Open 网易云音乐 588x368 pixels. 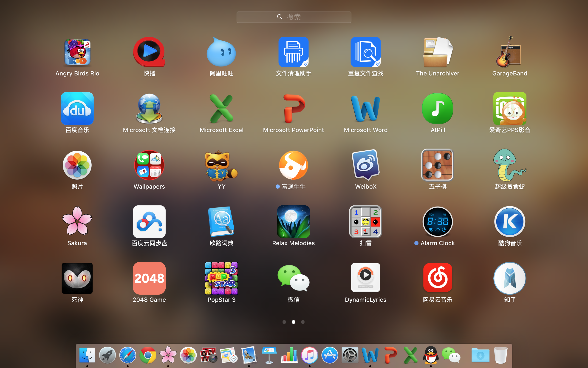click(x=438, y=277)
